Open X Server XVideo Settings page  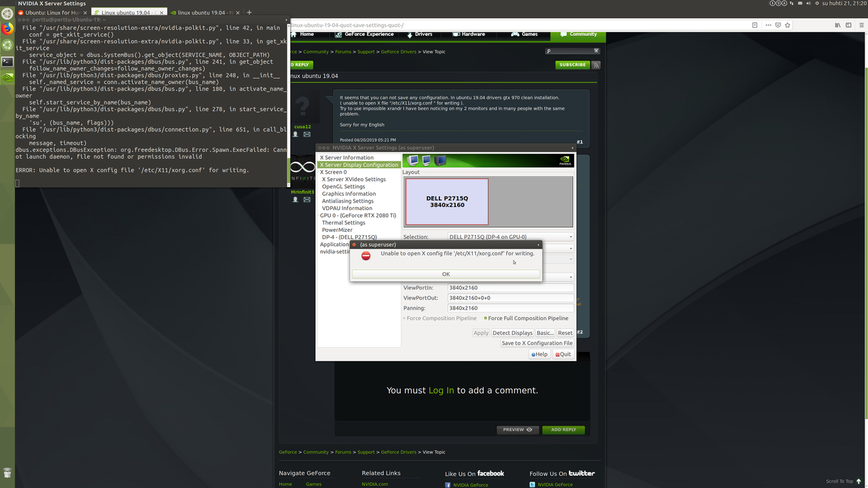(x=354, y=180)
